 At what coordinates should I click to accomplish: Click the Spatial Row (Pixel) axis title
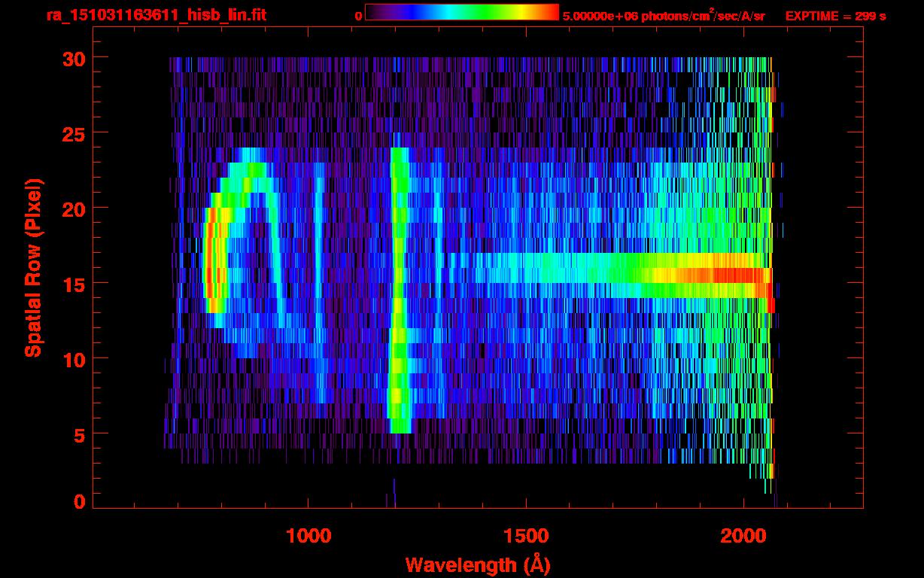32,268
